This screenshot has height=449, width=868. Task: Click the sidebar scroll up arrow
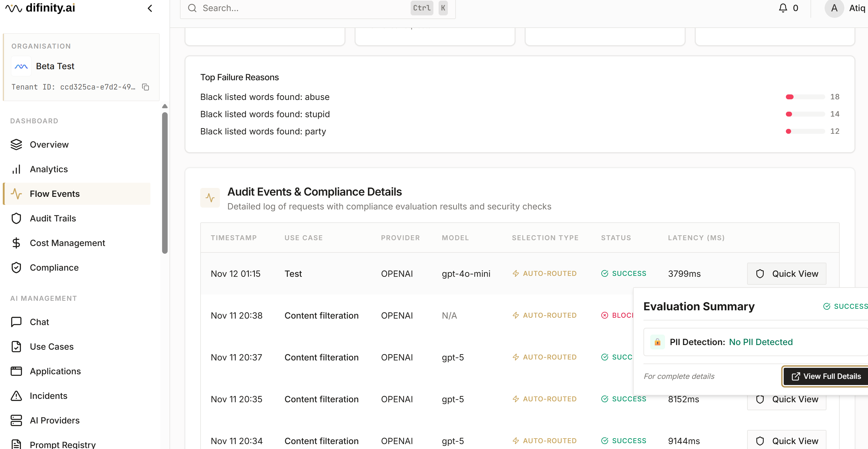[165, 106]
